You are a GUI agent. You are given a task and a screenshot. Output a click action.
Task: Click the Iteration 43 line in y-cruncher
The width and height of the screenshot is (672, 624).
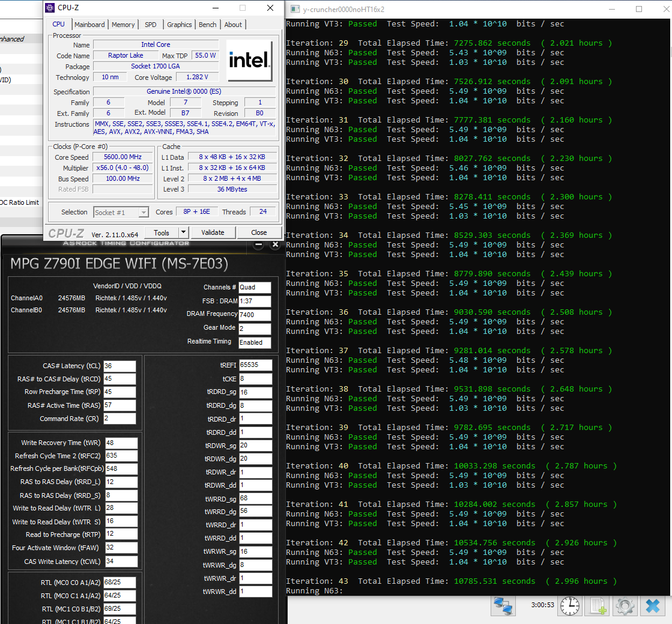451,581
